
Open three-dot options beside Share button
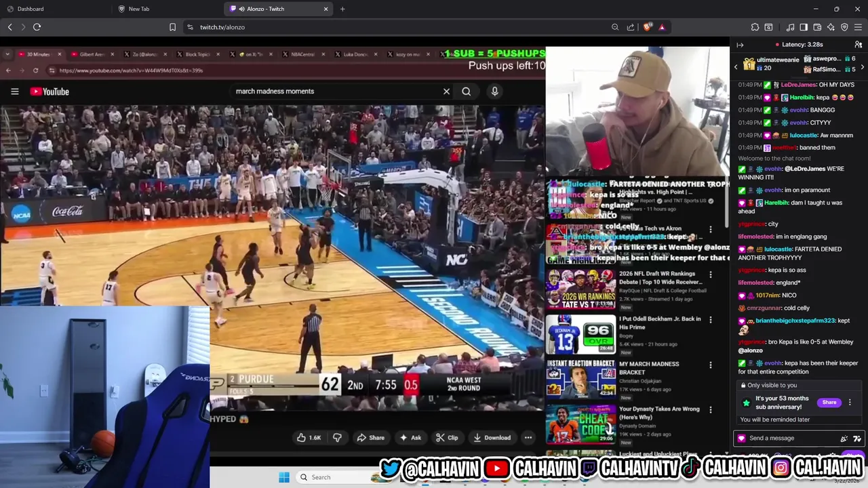[x=850, y=403]
